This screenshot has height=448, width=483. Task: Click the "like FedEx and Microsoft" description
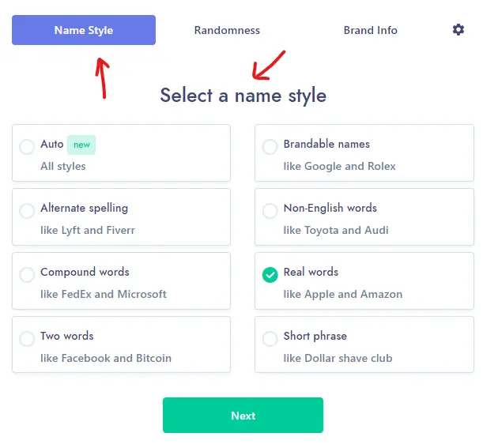tap(104, 295)
